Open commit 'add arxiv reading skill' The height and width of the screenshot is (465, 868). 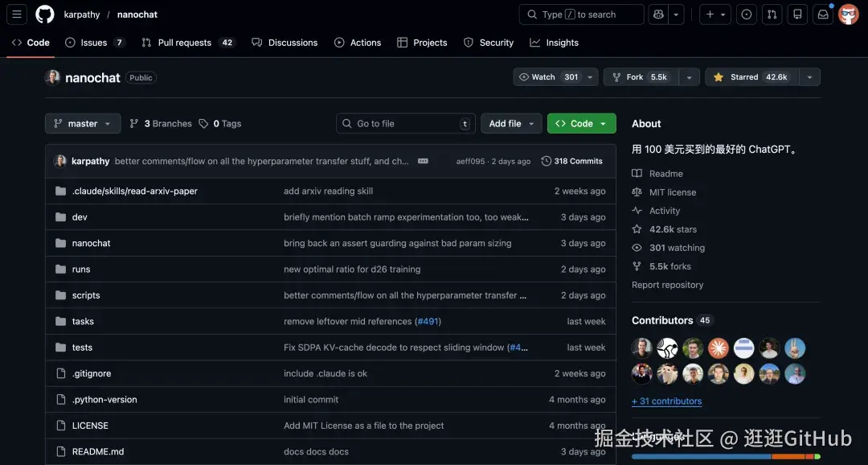[328, 191]
